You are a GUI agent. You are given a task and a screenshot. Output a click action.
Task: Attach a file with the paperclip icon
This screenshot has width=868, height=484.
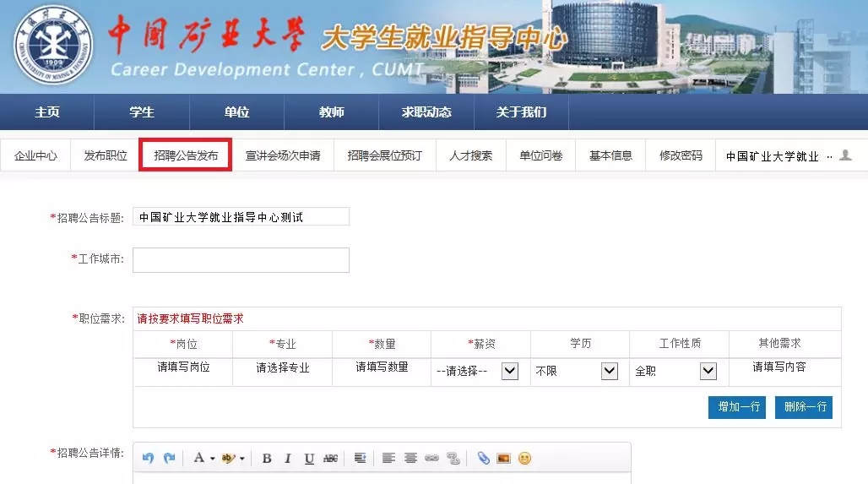point(483,458)
